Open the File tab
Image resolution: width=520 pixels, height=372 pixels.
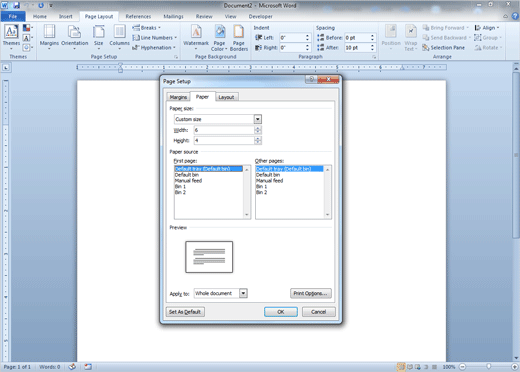click(x=13, y=16)
